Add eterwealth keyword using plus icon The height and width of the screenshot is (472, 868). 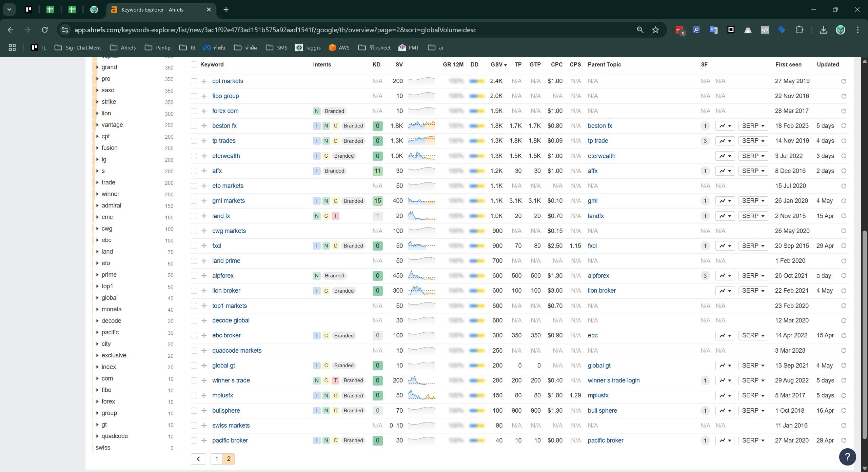(204, 156)
